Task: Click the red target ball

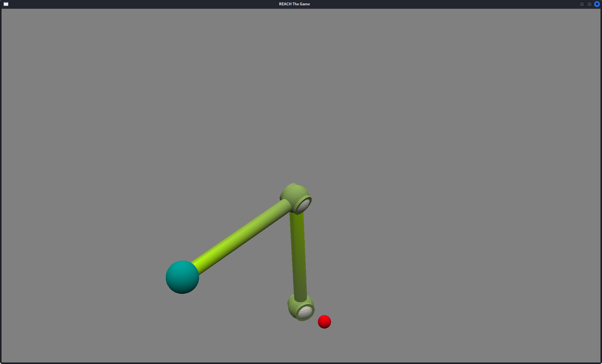Action: pyautogui.click(x=324, y=322)
